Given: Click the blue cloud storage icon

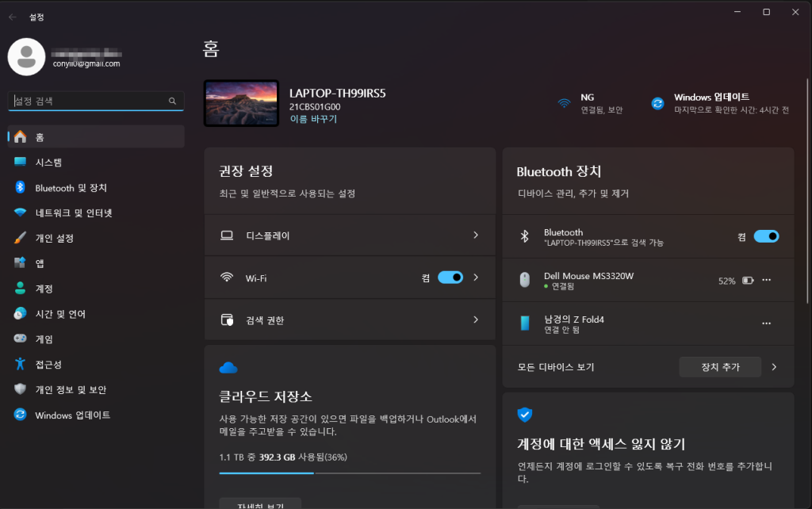Looking at the screenshot, I should click(228, 368).
